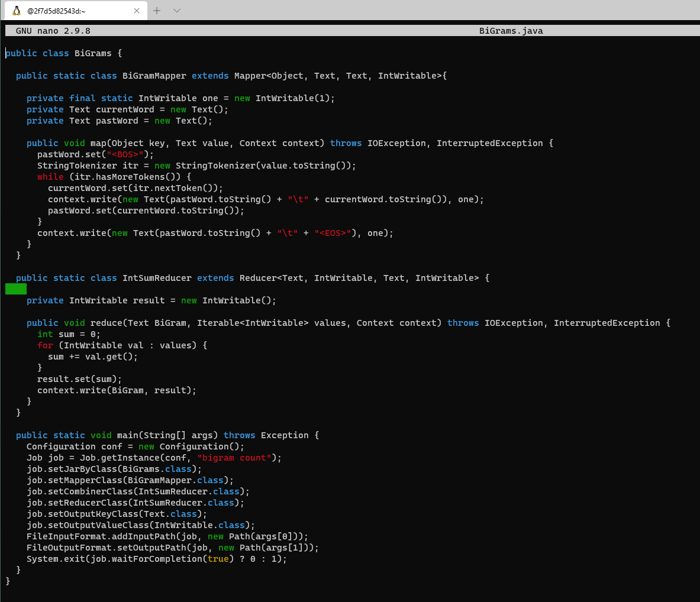Screen dimensions: 700x602
Task: Expand the terminal profiles dropdown chevron
Action: click(176, 11)
